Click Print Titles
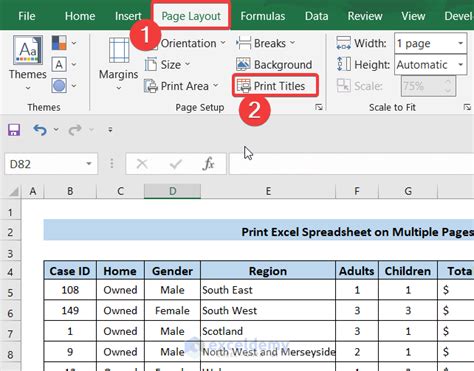 coord(275,86)
